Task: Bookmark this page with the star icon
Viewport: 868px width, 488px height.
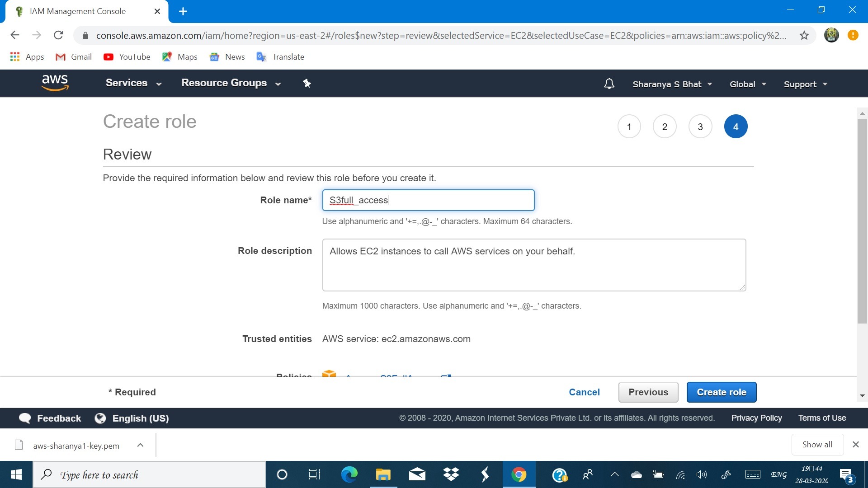Action: point(804,35)
